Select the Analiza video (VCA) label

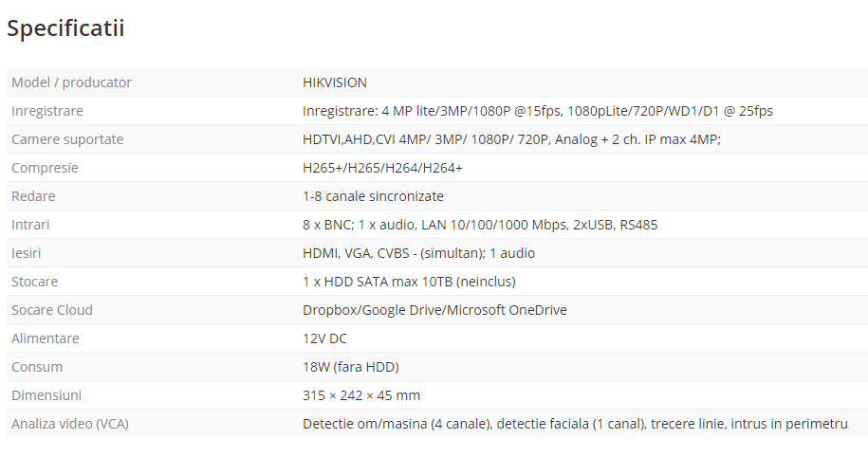(x=70, y=424)
